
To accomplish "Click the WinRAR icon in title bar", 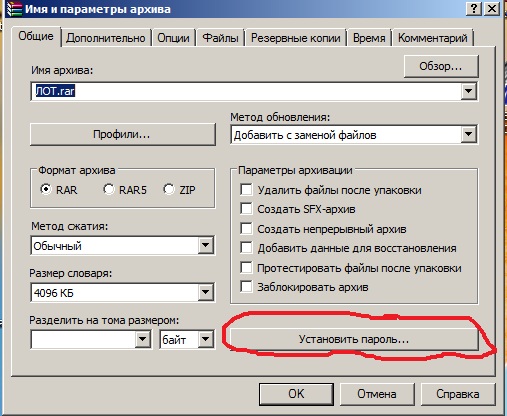I will [x=14, y=9].
